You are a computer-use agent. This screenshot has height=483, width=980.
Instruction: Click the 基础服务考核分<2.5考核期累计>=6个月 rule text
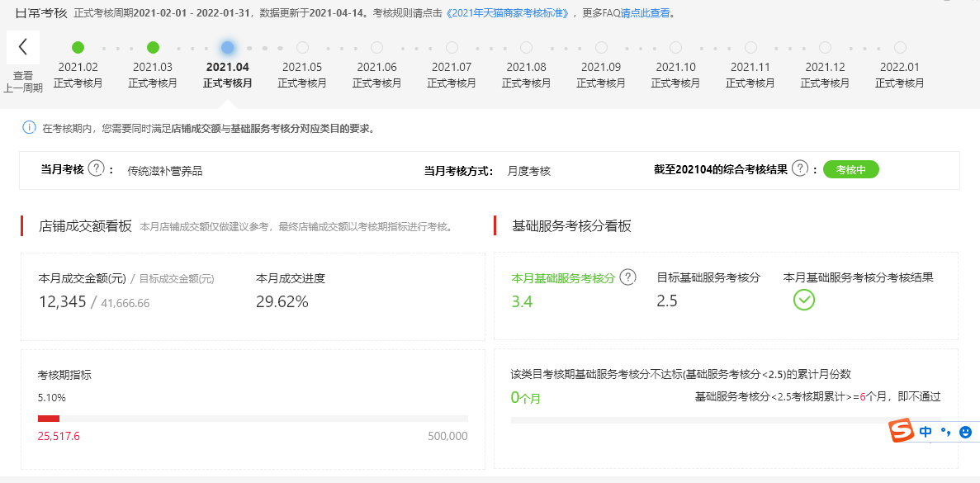pos(818,396)
